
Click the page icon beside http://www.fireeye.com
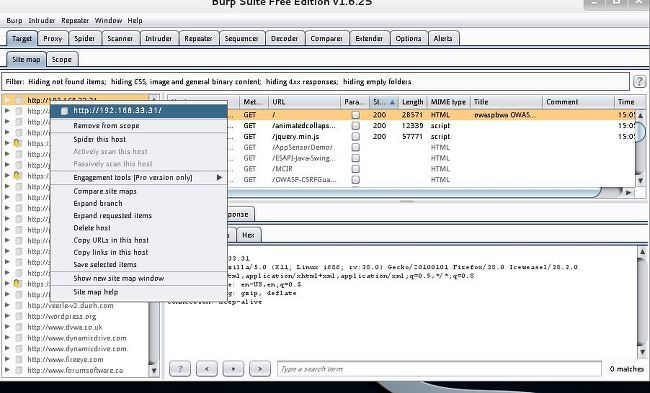pyautogui.click(x=19, y=359)
